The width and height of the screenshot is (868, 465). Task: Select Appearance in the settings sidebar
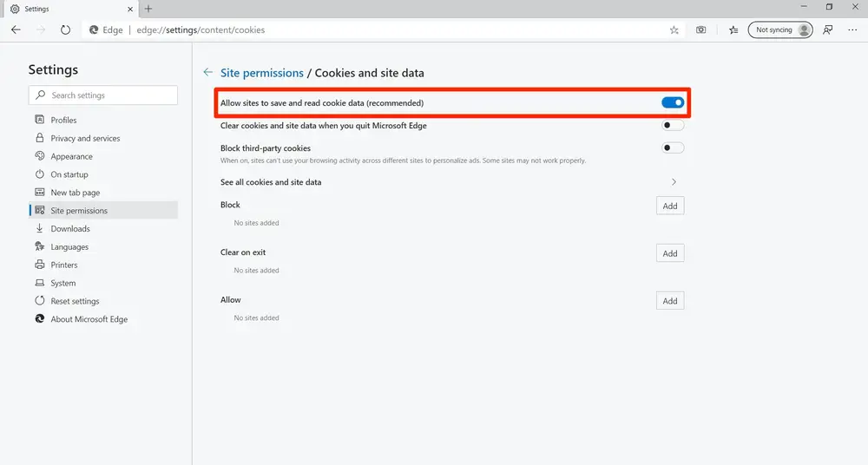tap(71, 157)
